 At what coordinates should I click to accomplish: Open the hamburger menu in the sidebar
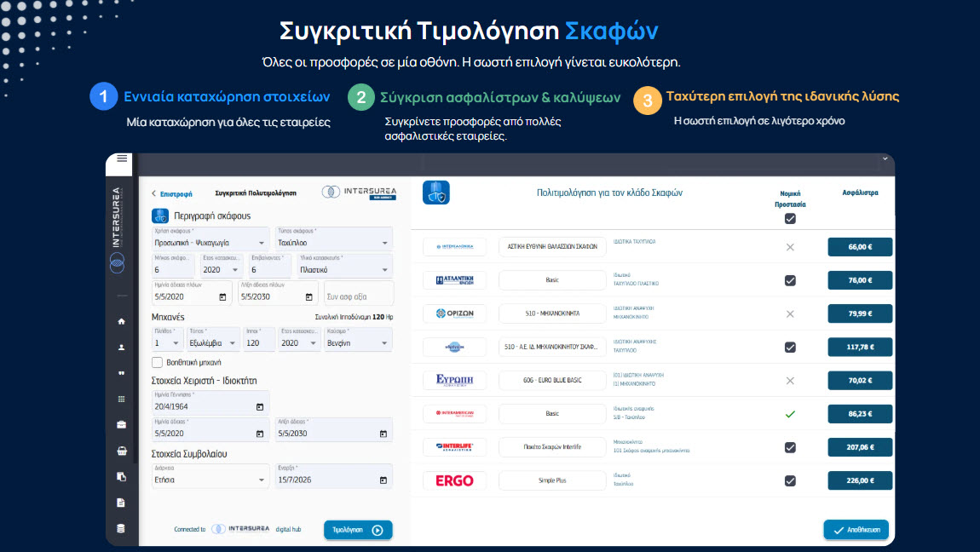click(x=122, y=158)
